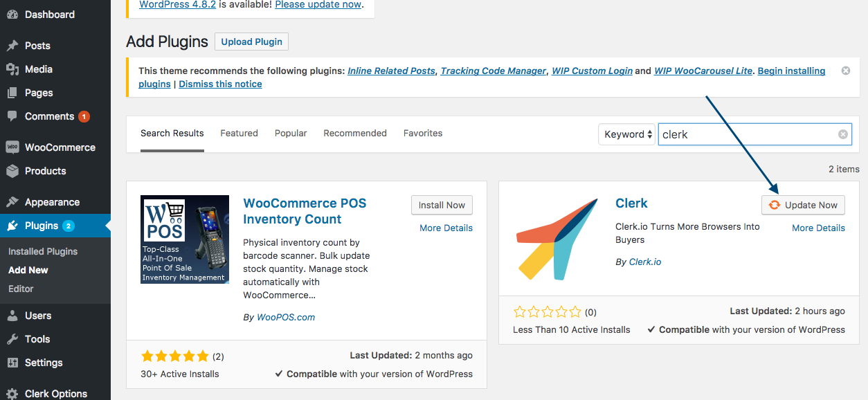The height and width of the screenshot is (400, 868).
Task: Click the Appearance paintbrush icon
Action: (12, 202)
